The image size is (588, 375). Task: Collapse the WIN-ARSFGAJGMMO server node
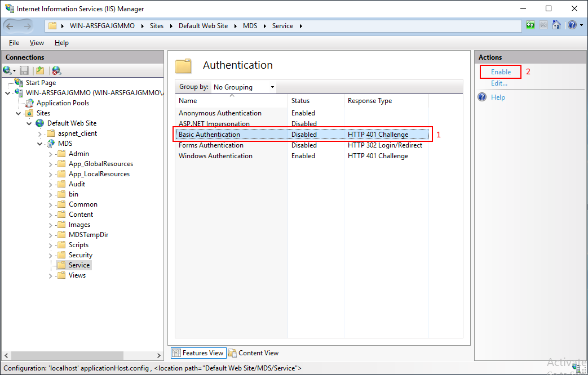(8, 93)
